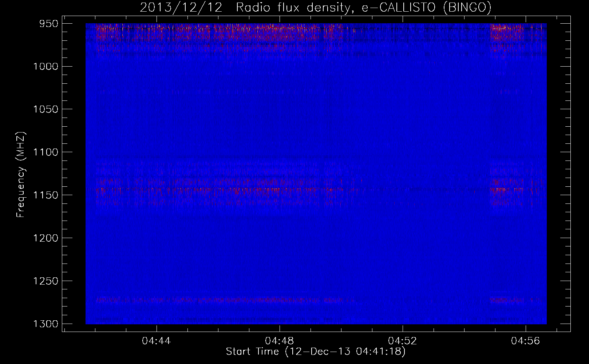
Task: Click the 'Frequency (MHZ)' axis label
Action: point(21,174)
